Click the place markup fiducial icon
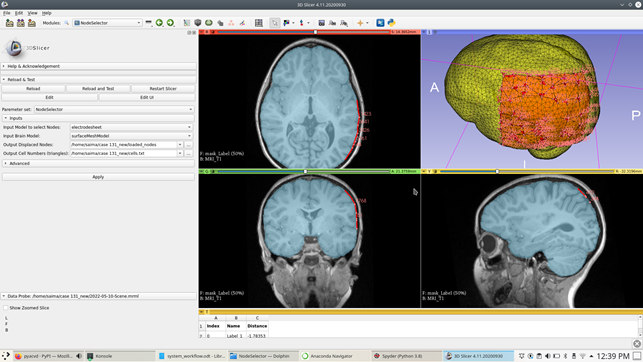 coord(302,23)
